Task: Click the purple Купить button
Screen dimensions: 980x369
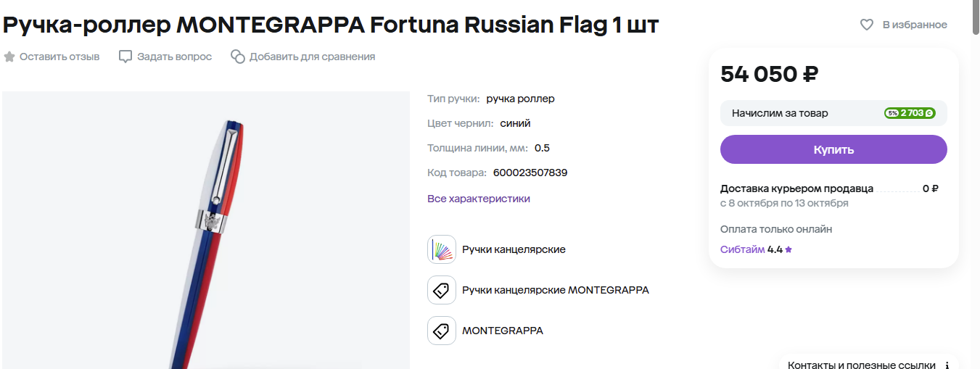Action: pyautogui.click(x=833, y=149)
